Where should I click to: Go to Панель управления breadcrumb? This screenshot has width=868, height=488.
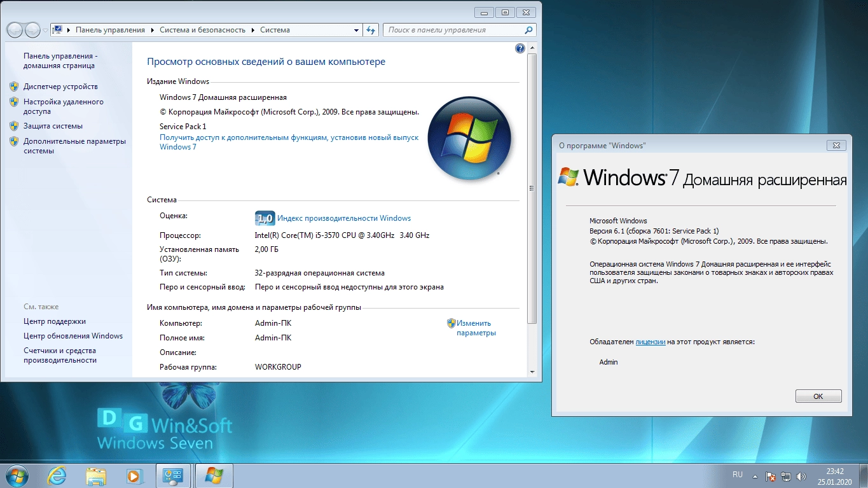coord(110,30)
